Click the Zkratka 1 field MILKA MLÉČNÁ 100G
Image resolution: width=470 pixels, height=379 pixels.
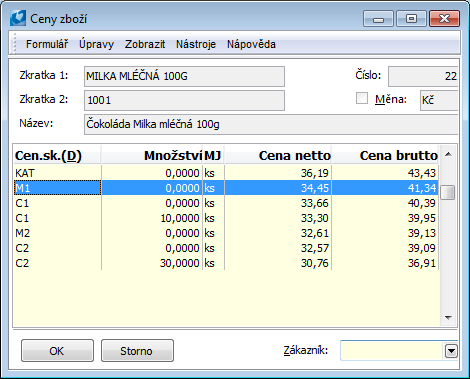184,76
